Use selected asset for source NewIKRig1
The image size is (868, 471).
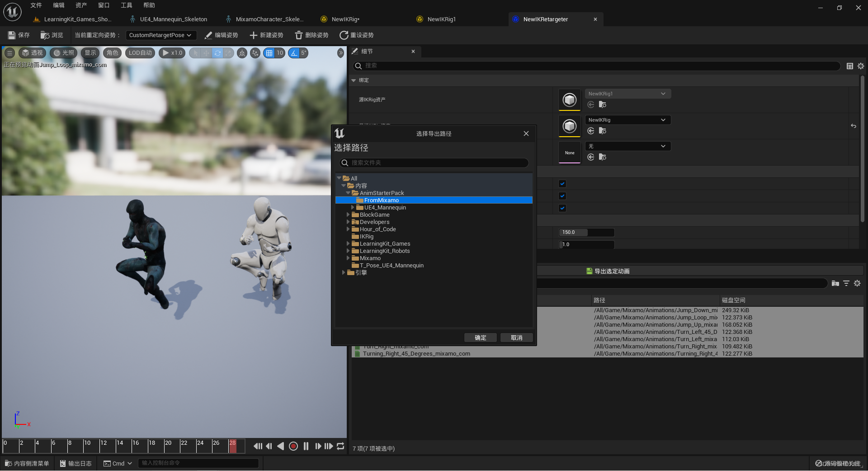[591, 105]
